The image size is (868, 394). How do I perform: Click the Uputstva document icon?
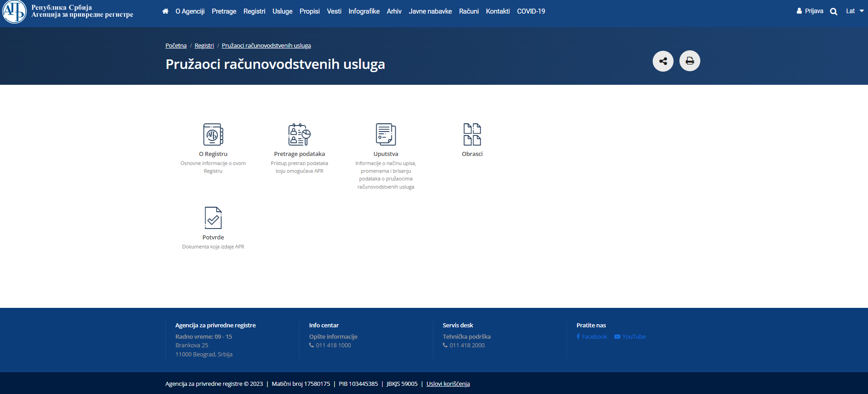(386, 134)
